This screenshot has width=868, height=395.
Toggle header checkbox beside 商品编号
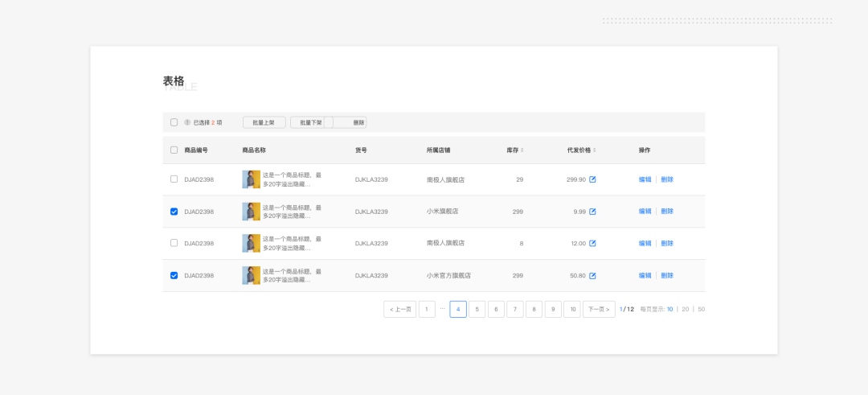coord(174,150)
